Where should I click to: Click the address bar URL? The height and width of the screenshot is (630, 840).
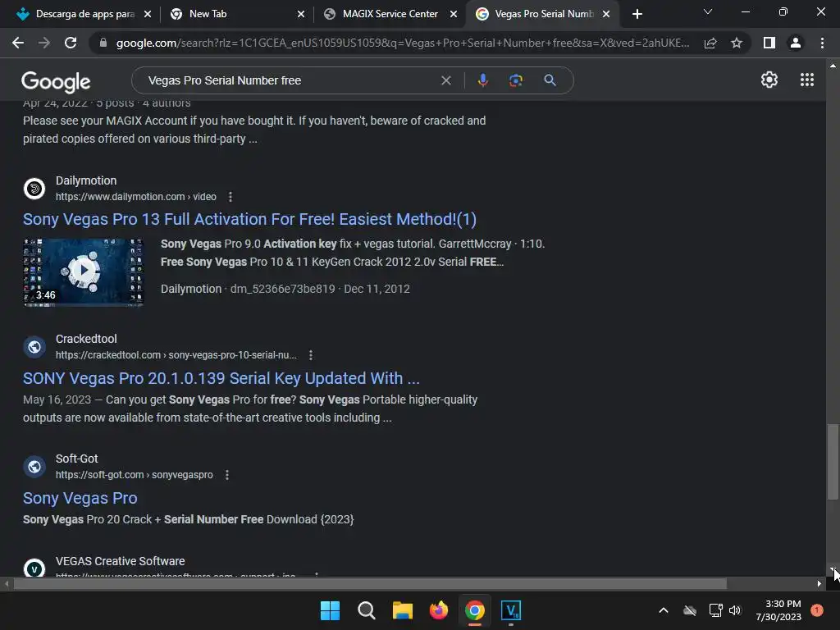402,43
